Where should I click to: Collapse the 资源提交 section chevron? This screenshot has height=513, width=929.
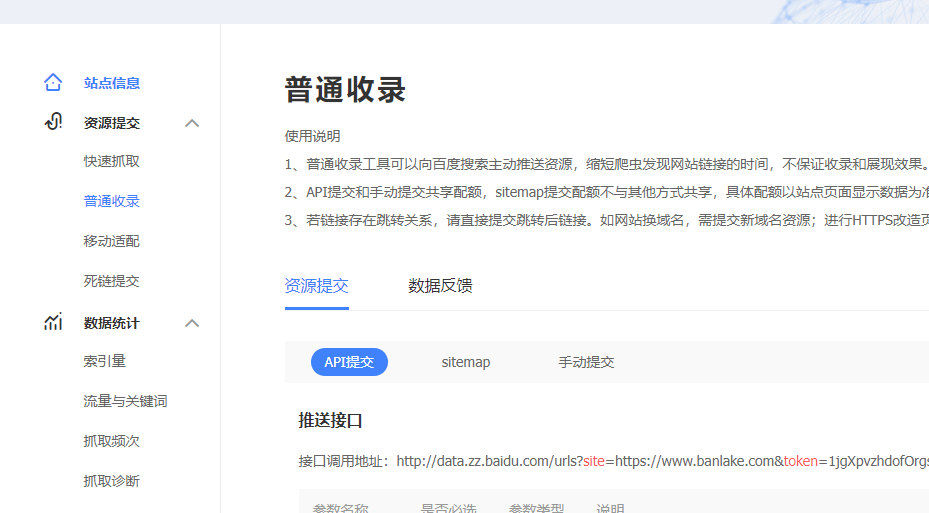[192, 123]
